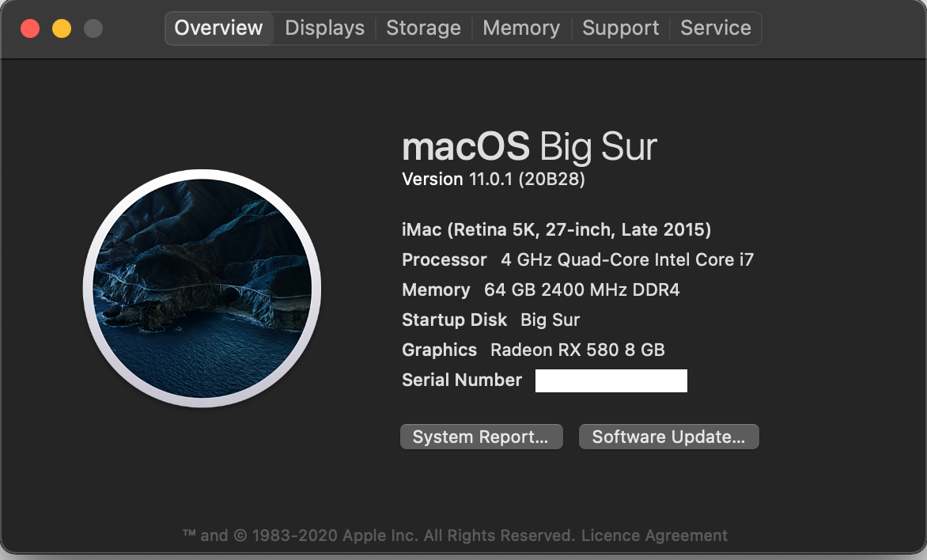This screenshot has height=560, width=927.
Task: Click the iMac Retina 5K model line
Action: point(556,230)
